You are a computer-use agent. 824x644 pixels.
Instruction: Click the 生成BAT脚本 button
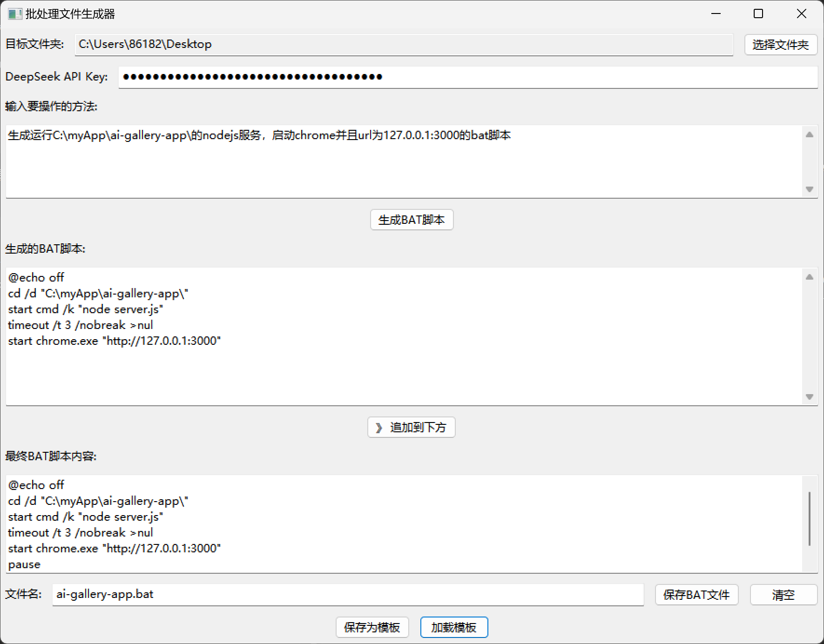tap(412, 220)
